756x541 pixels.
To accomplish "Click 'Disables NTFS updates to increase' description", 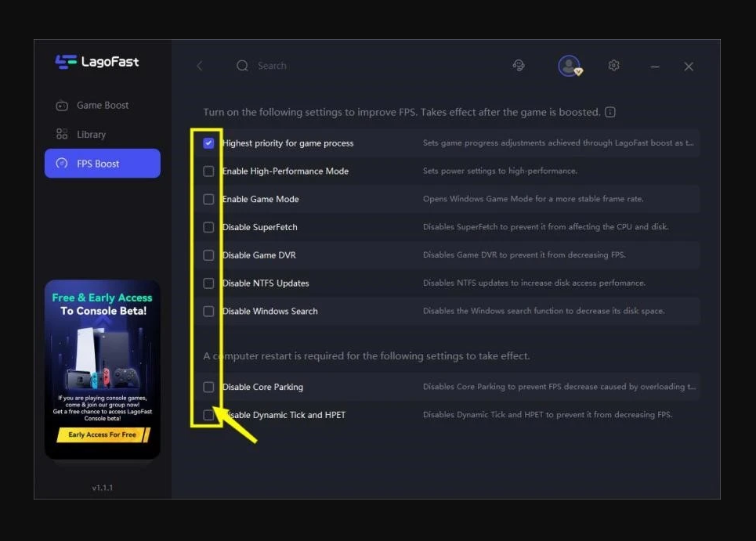I will point(534,283).
